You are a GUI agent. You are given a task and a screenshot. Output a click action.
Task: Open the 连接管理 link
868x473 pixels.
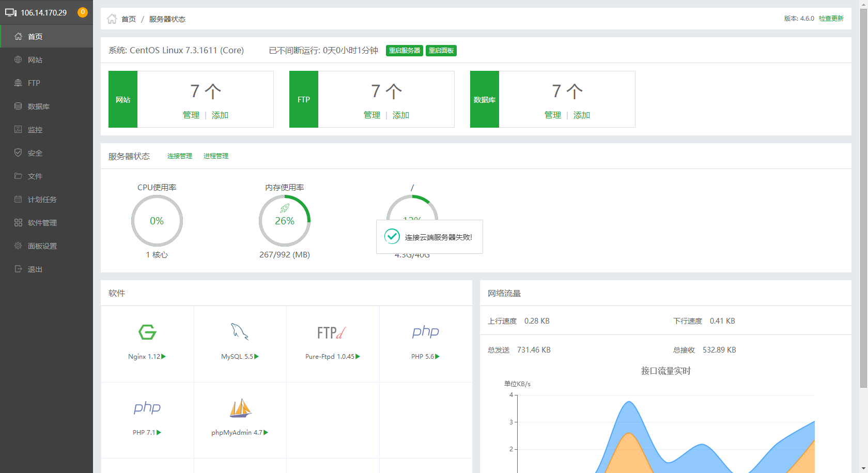180,156
